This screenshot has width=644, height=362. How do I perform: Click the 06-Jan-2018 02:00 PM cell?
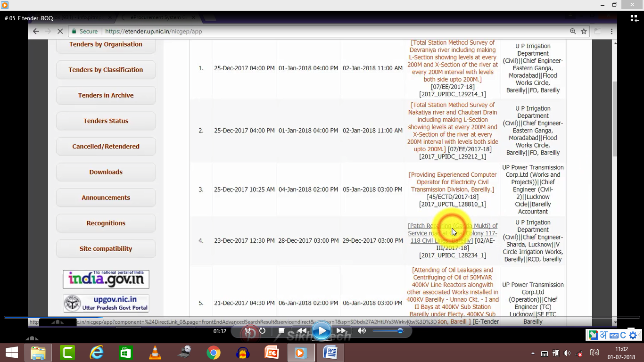coord(308,303)
